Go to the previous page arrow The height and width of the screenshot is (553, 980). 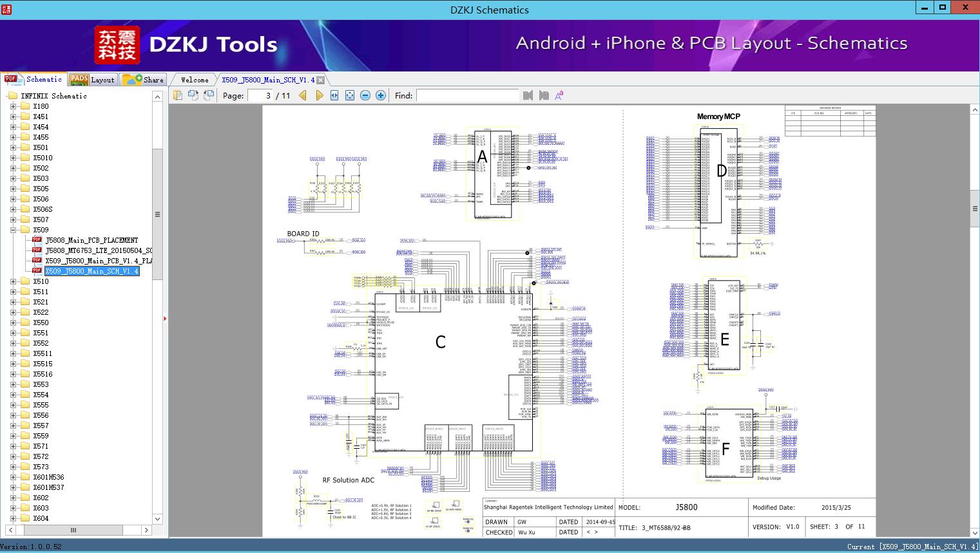303,95
